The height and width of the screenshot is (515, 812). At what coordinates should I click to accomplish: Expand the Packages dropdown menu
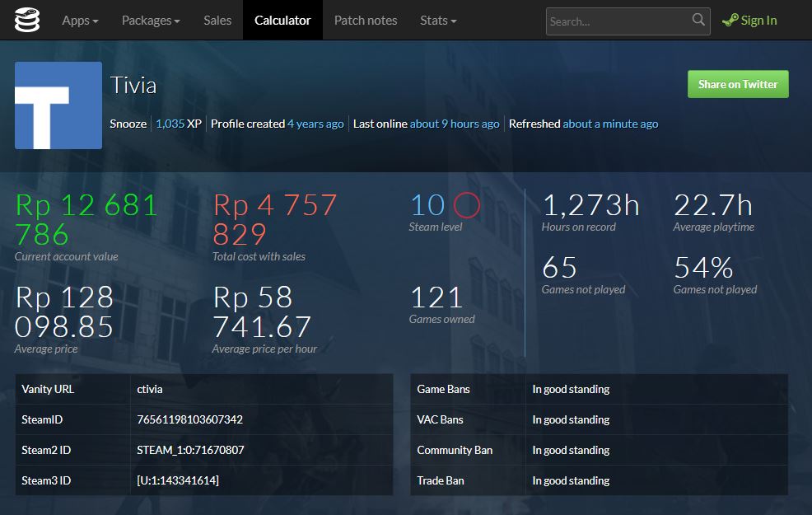point(151,21)
